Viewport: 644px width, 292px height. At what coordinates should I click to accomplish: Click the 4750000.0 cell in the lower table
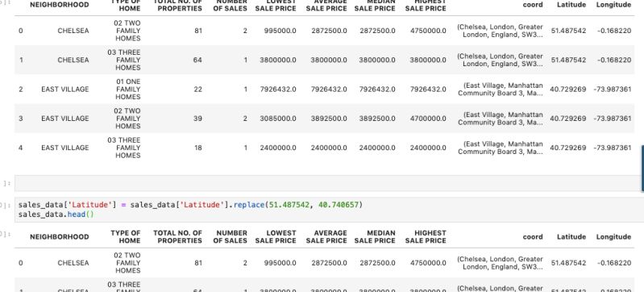(x=427, y=263)
